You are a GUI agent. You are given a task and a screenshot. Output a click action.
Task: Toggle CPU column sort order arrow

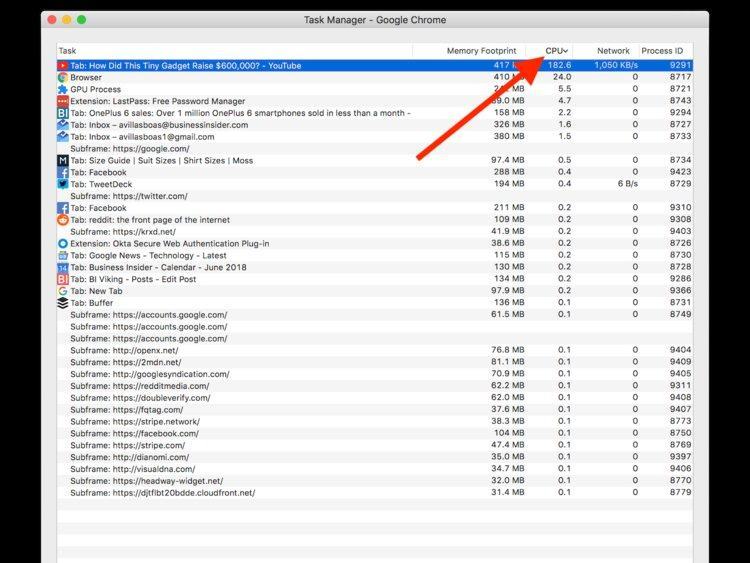[x=565, y=51]
